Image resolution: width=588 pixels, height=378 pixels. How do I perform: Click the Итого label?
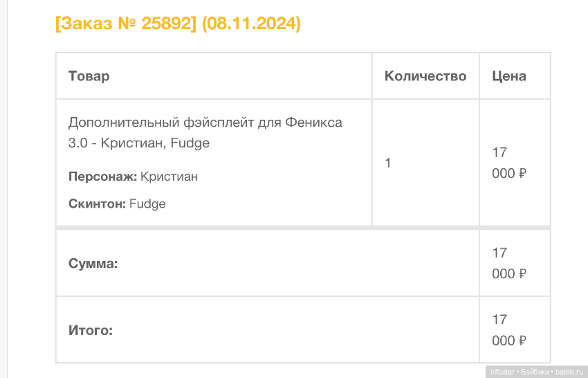pos(91,331)
